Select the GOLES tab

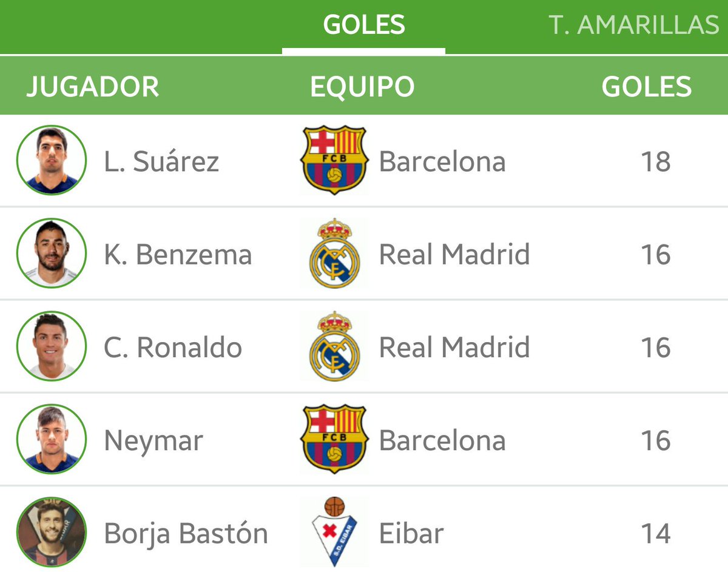click(364, 25)
